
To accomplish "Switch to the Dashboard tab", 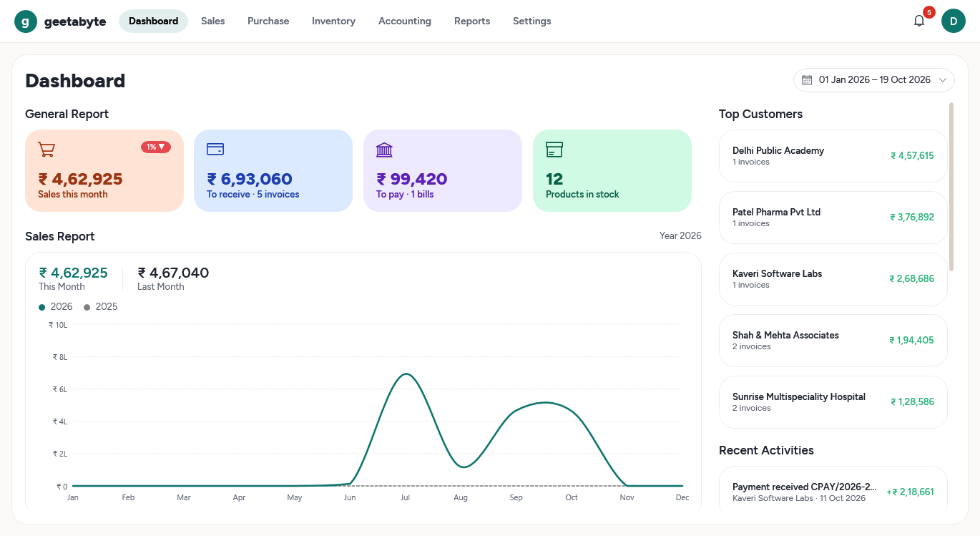I will pyautogui.click(x=153, y=21).
